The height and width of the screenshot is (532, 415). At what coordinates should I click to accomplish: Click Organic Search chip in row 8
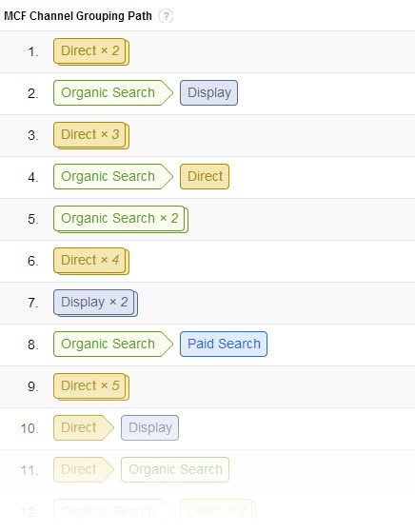113,344
